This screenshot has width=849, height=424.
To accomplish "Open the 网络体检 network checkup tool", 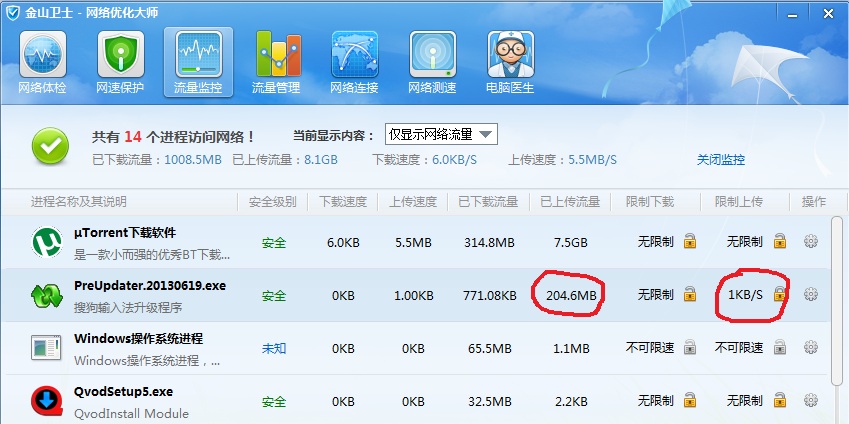I will 42,62.
